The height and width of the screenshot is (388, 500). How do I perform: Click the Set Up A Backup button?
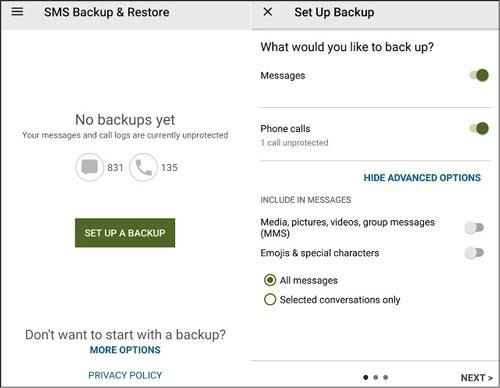pos(125,233)
